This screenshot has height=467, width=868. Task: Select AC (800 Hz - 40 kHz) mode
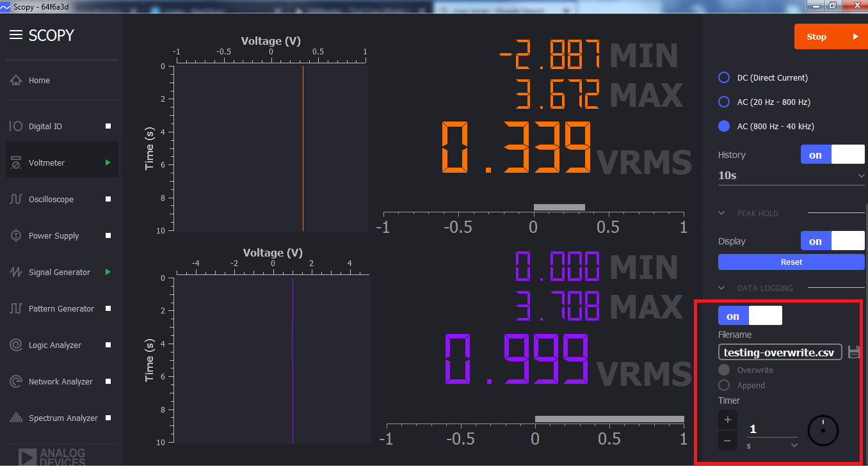724,127
